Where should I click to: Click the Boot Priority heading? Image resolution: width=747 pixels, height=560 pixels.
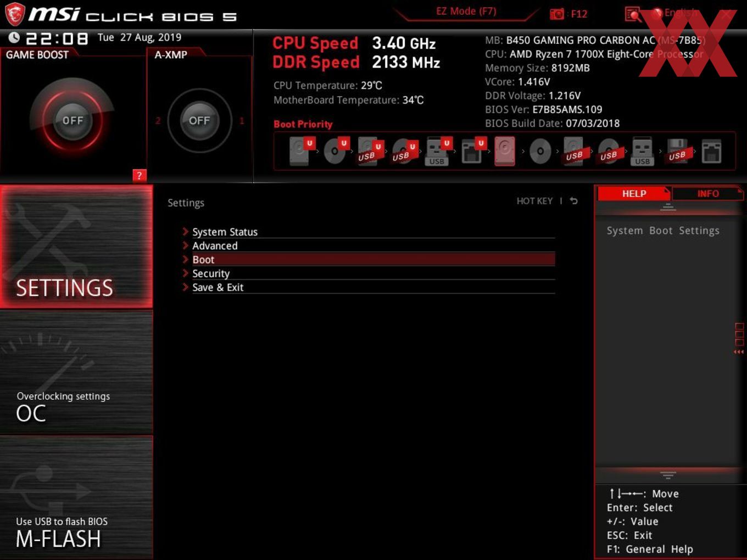click(x=303, y=124)
